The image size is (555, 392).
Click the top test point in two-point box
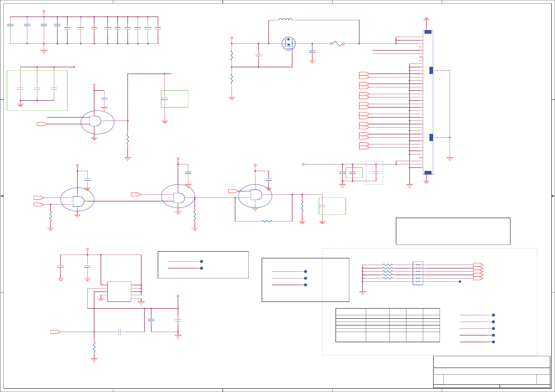[x=201, y=261]
